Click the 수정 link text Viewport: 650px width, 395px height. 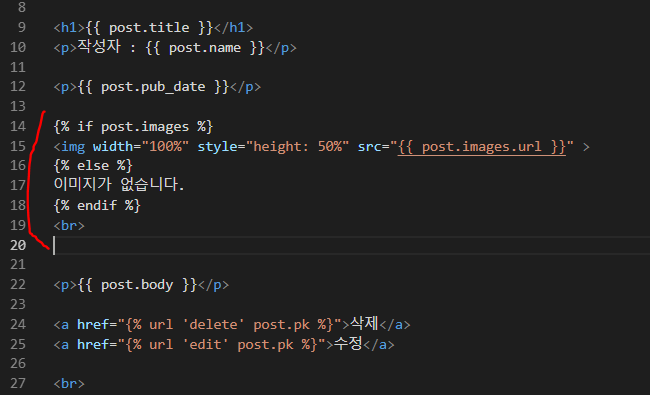coord(348,343)
